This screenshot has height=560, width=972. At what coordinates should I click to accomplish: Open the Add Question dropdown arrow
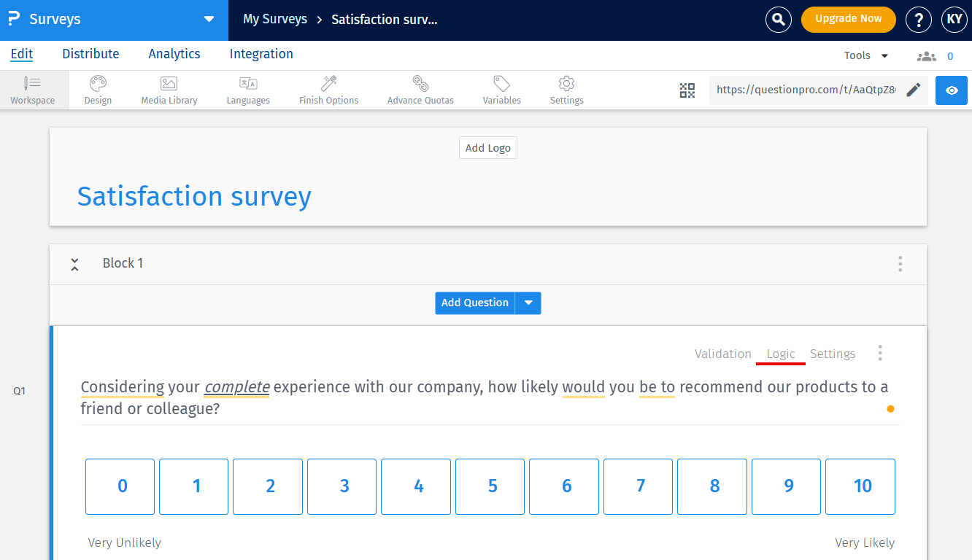click(x=528, y=303)
